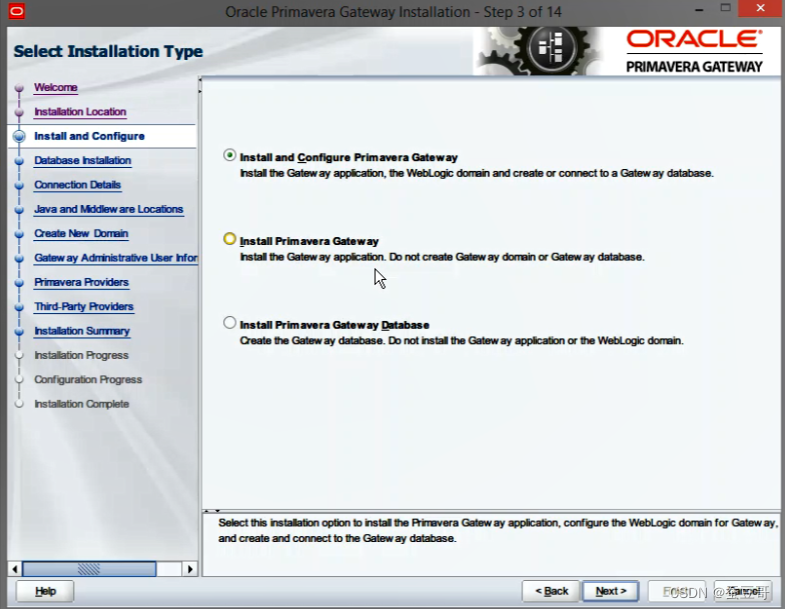Click the Installation Complete step text
The height and width of the screenshot is (609, 785).
[82, 404]
